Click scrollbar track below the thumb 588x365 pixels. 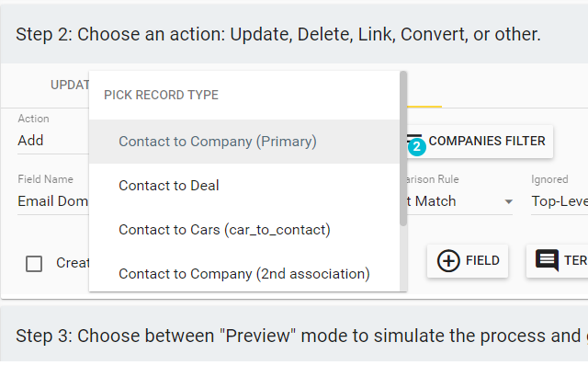click(x=403, y=259)
